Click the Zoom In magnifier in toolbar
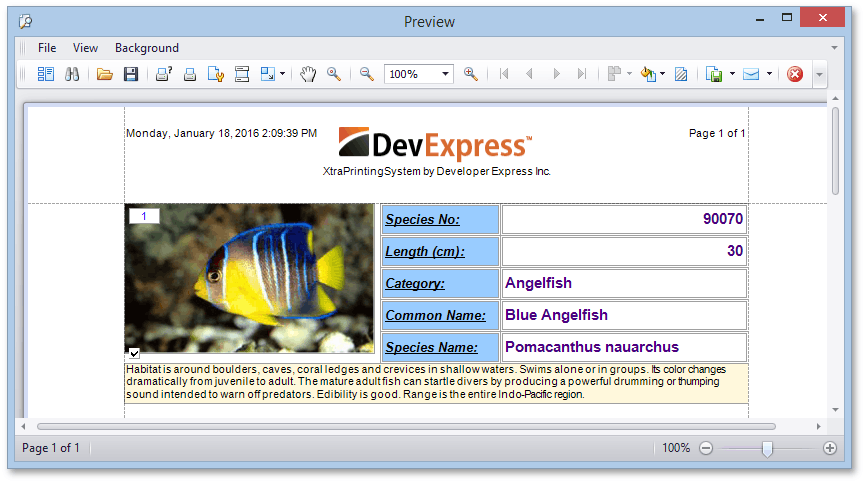This screenshot has height=483, width=865. pos(471,74)
